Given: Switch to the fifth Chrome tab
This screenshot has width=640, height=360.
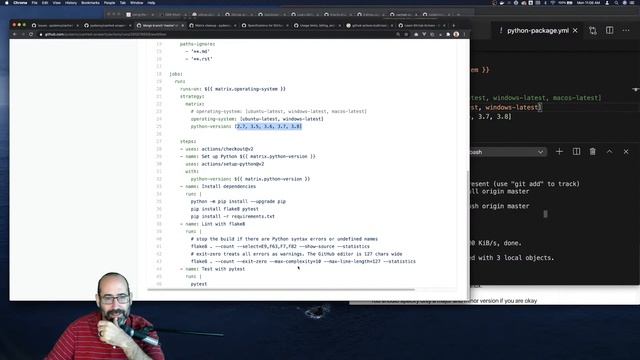Looking at the screenshot, I should [264, 25].
